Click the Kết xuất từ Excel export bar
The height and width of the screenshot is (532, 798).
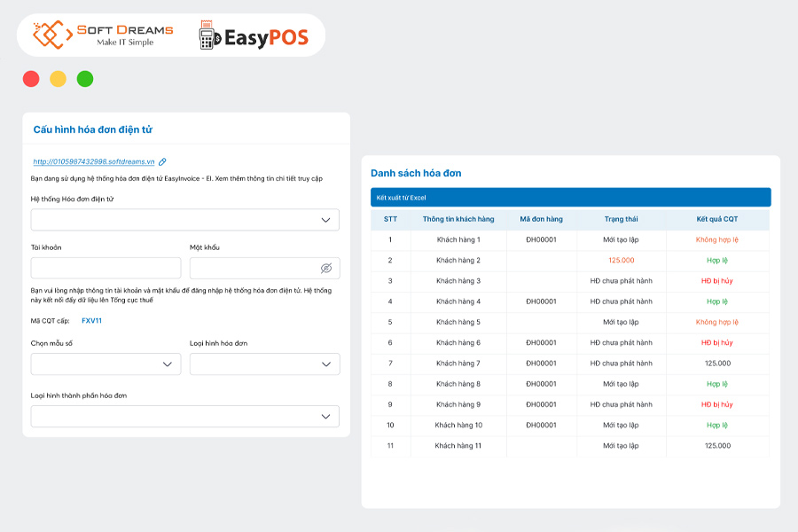[572, 196]
